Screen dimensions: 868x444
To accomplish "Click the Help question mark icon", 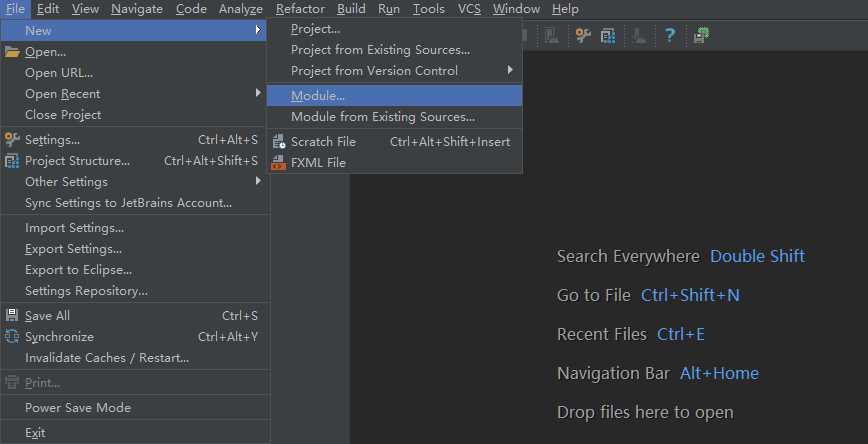I will point(670,36).
